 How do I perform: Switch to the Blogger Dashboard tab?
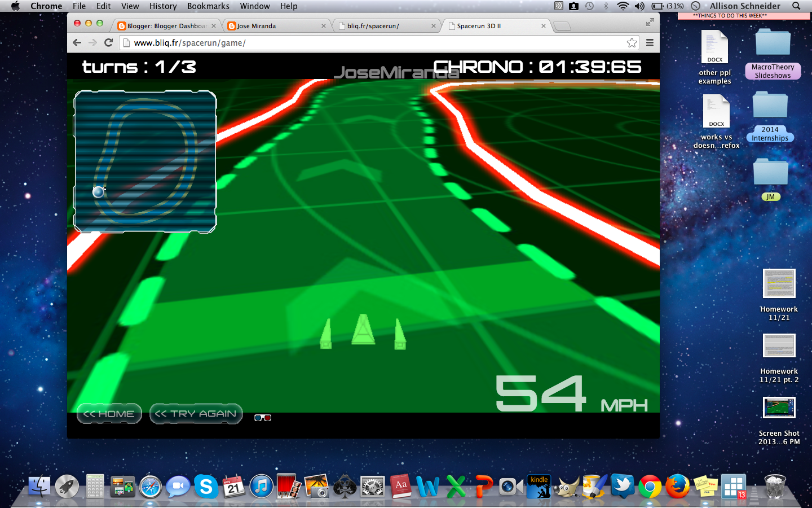[167, 26]
